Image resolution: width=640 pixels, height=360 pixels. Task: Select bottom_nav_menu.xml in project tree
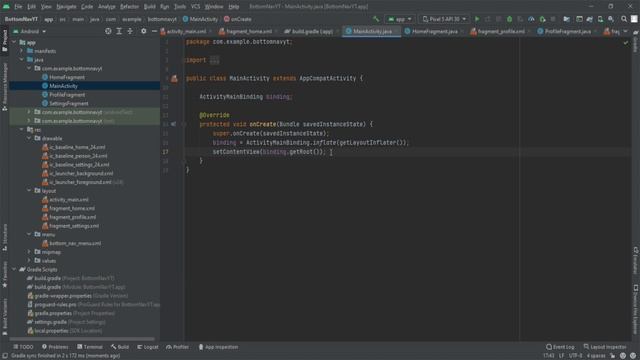click(75, 243)
